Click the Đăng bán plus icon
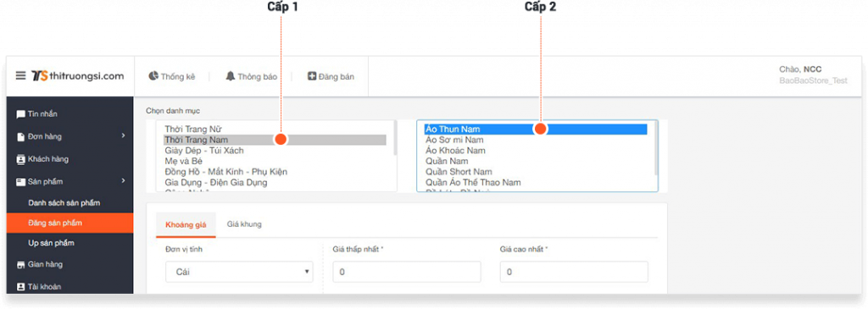This screenshot has height=309, width=868. click(312, 76)
